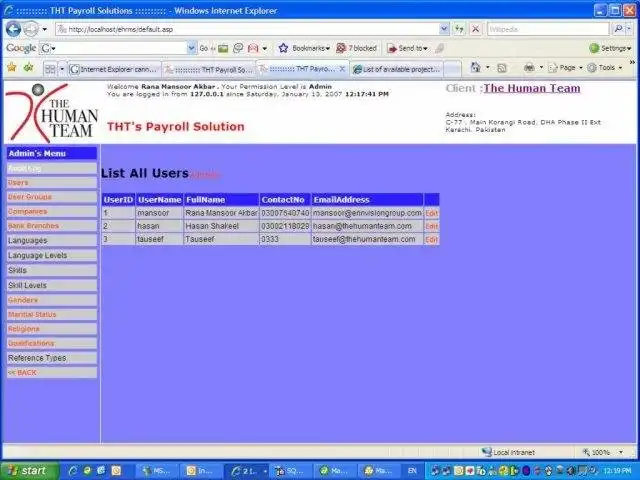Click the address bar URL field

(x=247, y=29)
